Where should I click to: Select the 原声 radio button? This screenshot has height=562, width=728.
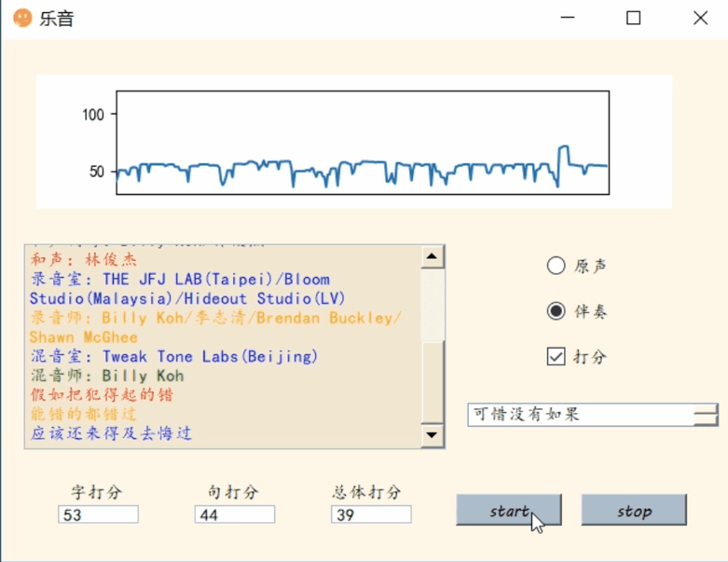[556, 266]
